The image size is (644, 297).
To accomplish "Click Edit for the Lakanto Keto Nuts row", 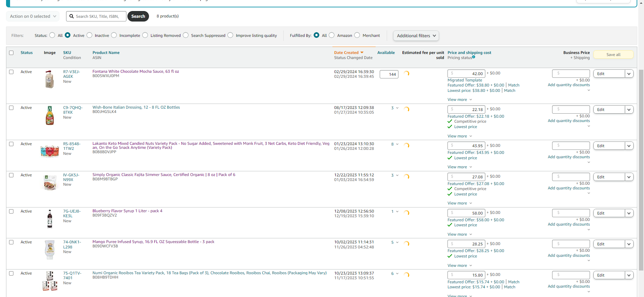I will coord(609,146).
